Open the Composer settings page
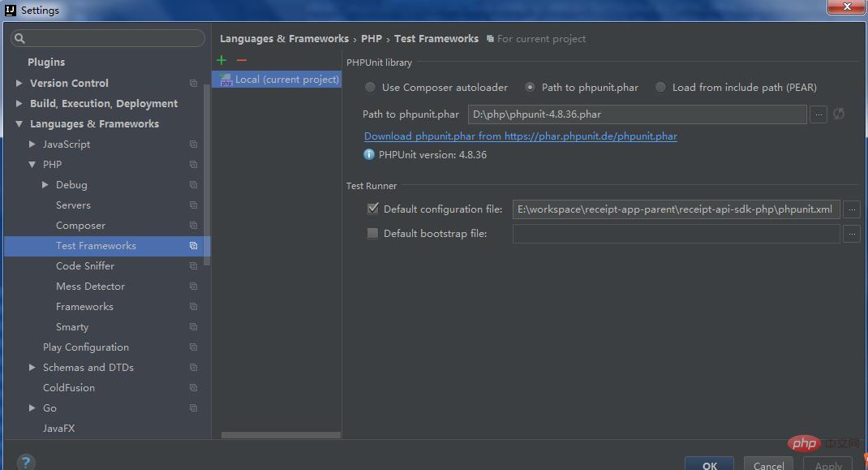 [80, 226]
